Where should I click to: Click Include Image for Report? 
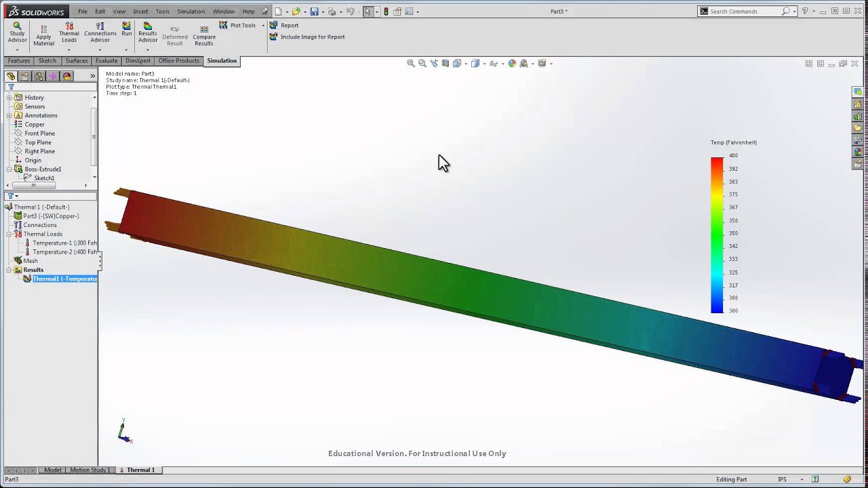point(307,37)
